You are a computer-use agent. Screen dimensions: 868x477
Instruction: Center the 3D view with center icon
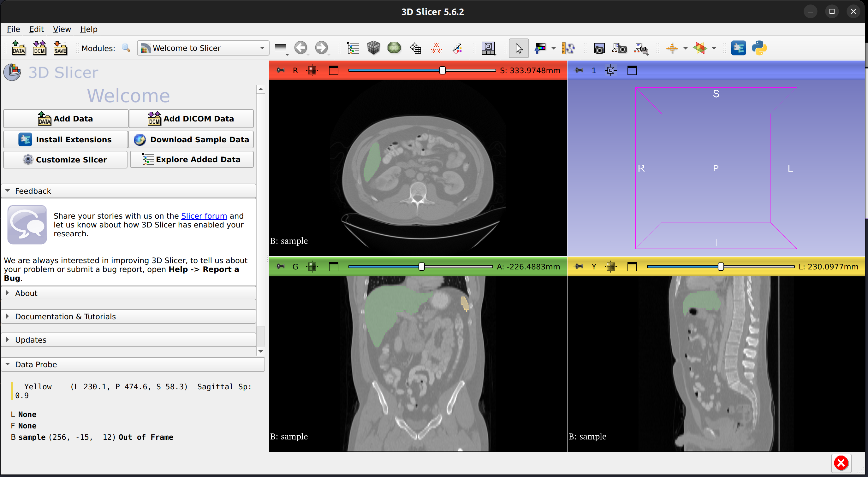point(610,70)
